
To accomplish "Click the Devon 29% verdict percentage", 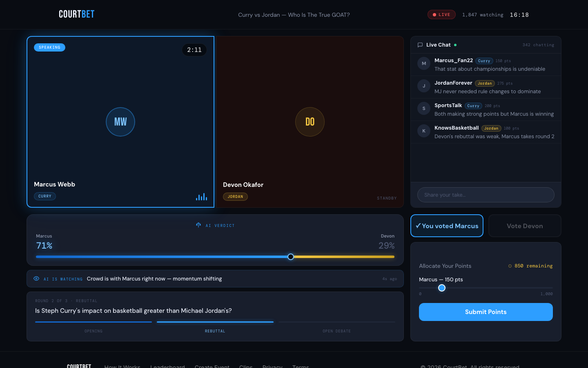I will click(x=386, y=246).
